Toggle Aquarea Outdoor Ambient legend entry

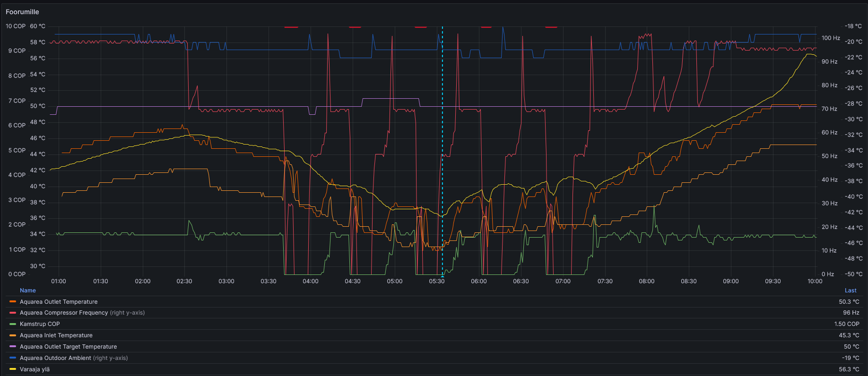coord(55,358)
